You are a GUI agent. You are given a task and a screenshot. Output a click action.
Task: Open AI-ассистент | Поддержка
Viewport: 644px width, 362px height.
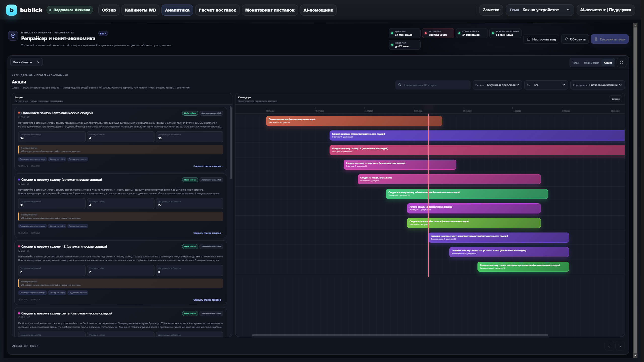click(x=605, y=10)
